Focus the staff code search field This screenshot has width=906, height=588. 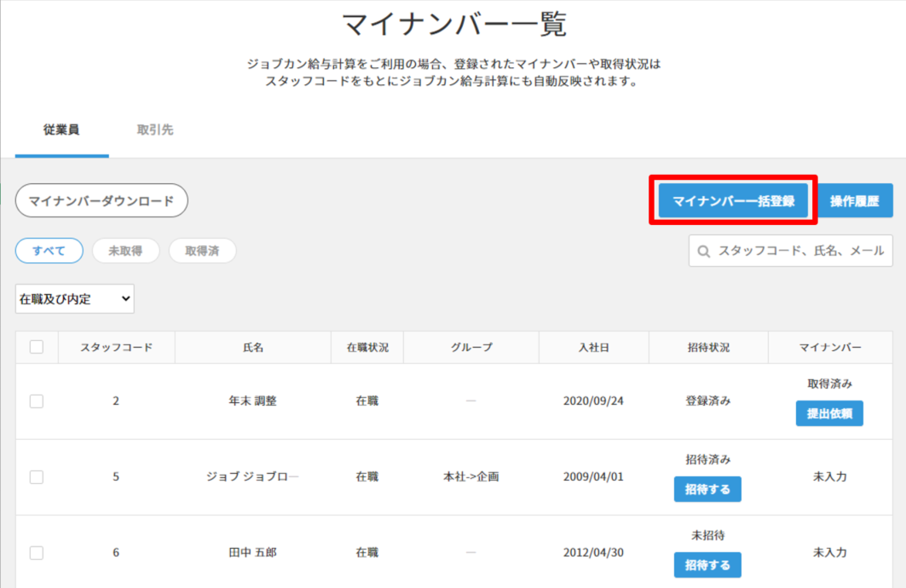pyautogui.click(x=799, y=251)
